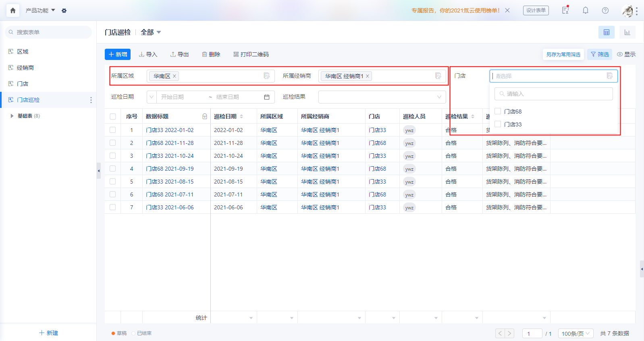Open the help question mark icon

(x=605, y=10)
